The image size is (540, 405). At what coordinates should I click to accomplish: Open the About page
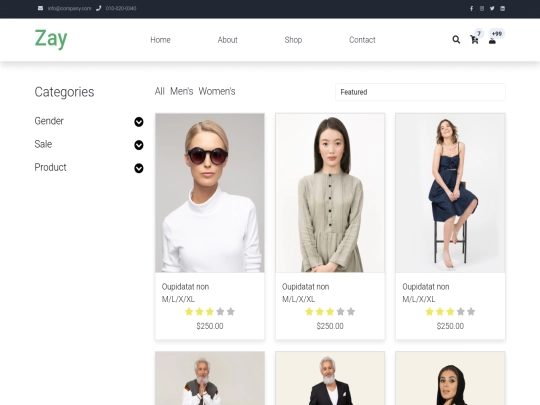(228, 40)
